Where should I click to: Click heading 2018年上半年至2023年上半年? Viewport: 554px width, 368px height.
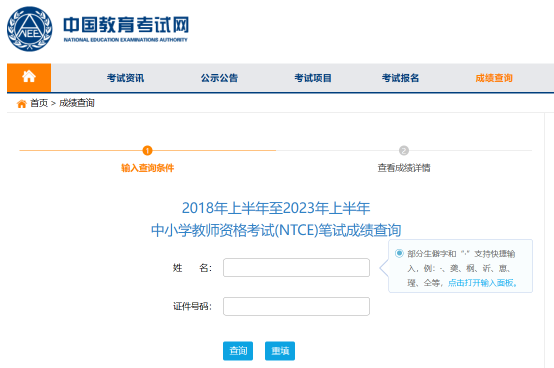click(x=276, y=208)
